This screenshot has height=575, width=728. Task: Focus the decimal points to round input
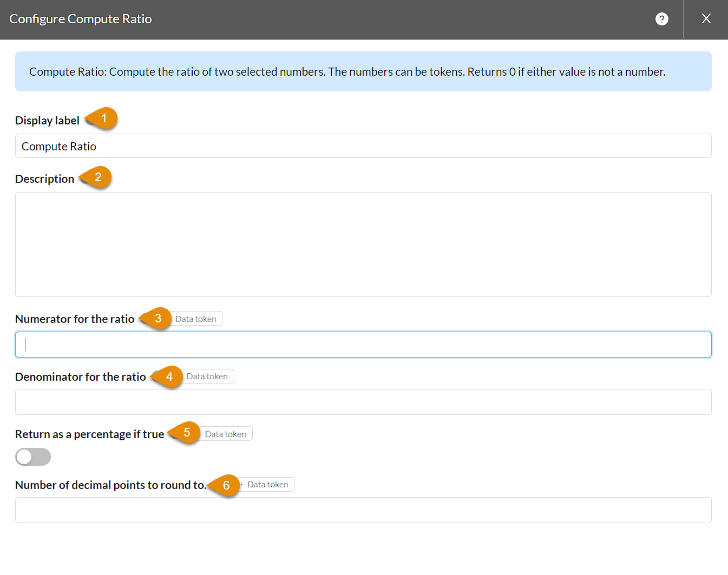(x=363, y=510)
